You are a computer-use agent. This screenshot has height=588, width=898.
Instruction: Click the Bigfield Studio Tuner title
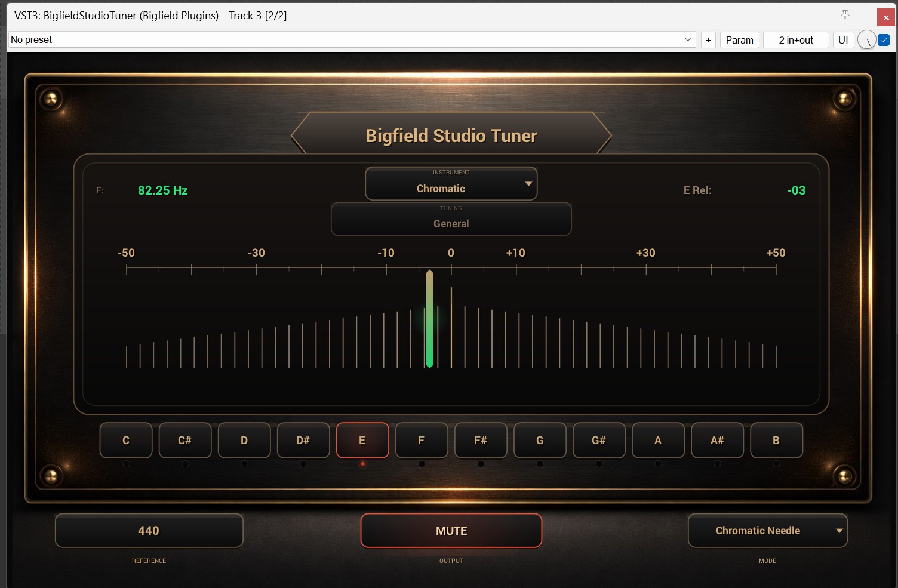[x=451, y=136]
